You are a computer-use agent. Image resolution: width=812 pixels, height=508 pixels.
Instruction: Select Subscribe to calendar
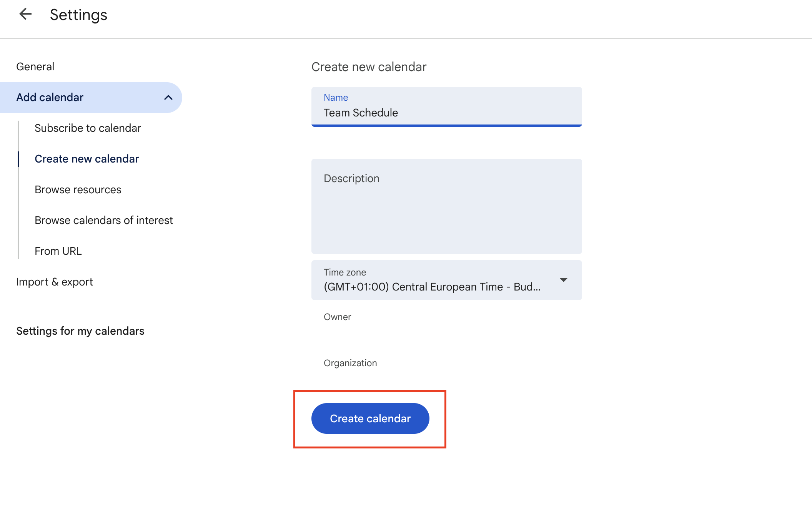point(88,128)
